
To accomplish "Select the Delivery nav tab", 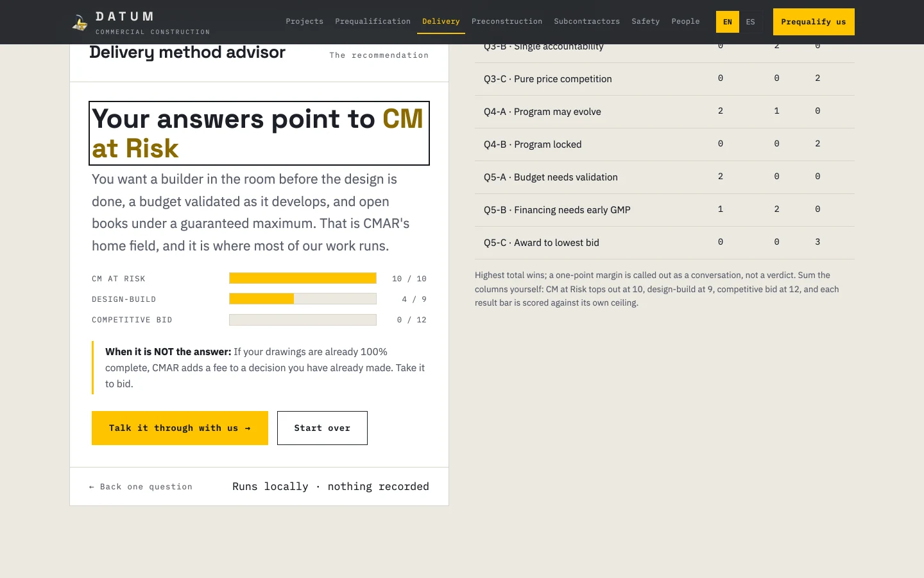I will click(x=441, y=21).
